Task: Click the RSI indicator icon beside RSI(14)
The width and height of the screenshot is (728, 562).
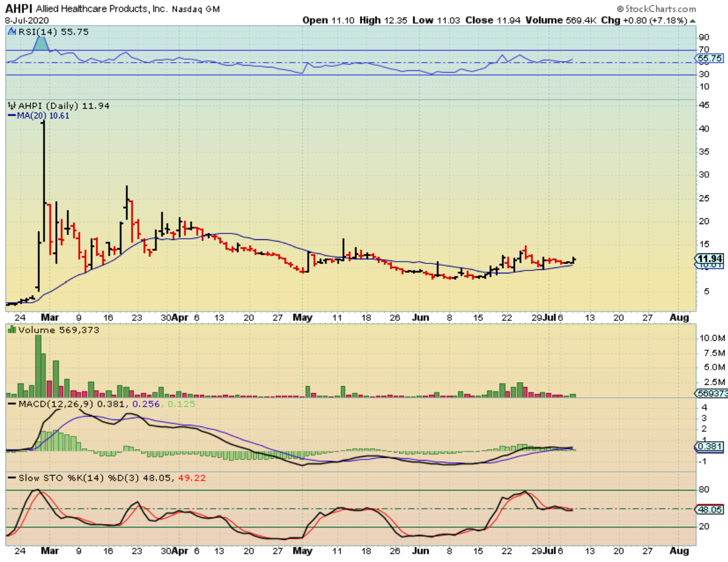Action: [12, 32]
